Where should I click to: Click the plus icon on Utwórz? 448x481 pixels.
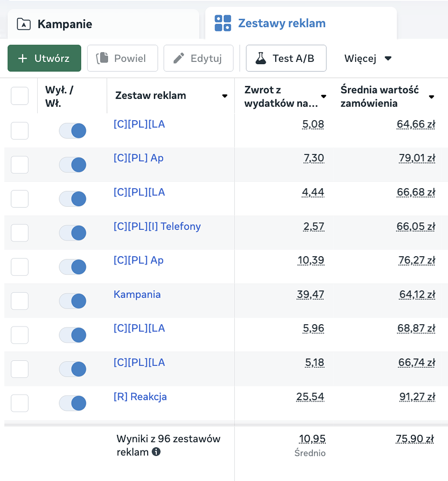(x=23, y=58)
